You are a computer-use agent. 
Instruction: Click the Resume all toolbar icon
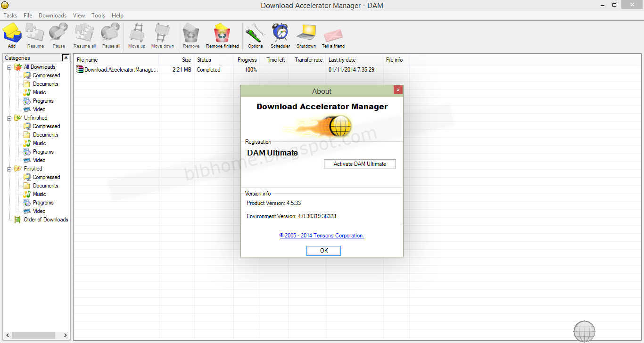pos(84,33)
